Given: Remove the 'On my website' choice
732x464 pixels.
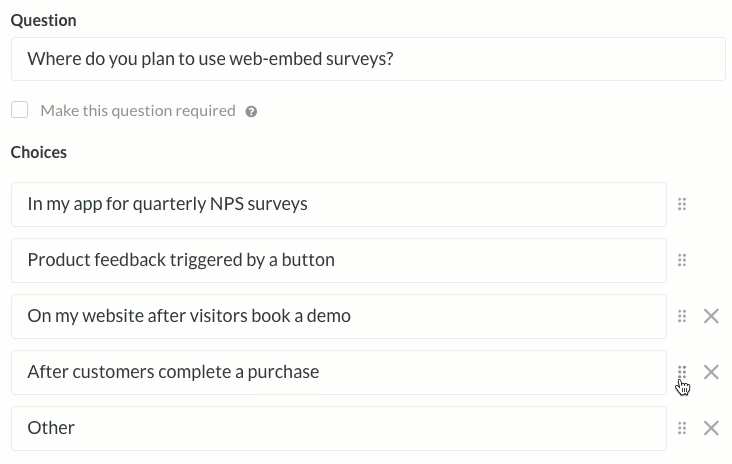Looking at the screenshot, I should click(x=711, y=316).
